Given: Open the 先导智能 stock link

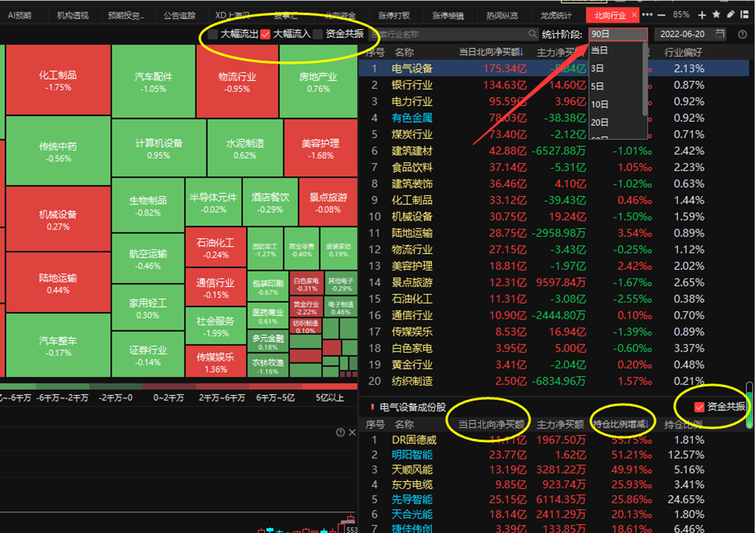Looking at the screenshot, I should tap(411, 499).
